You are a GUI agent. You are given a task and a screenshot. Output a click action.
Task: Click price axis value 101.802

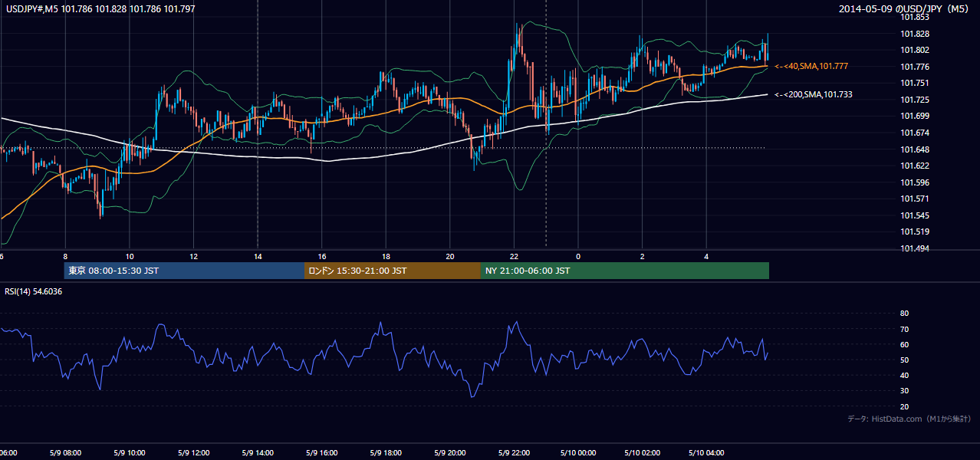pyautogui.click(x=914, y=51)
